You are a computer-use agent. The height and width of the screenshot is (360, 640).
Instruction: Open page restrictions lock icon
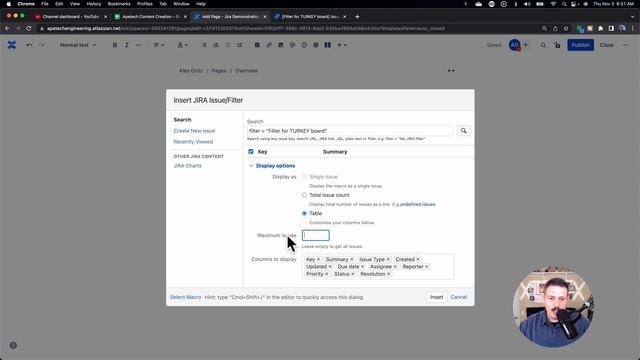[x=557, y=45]
